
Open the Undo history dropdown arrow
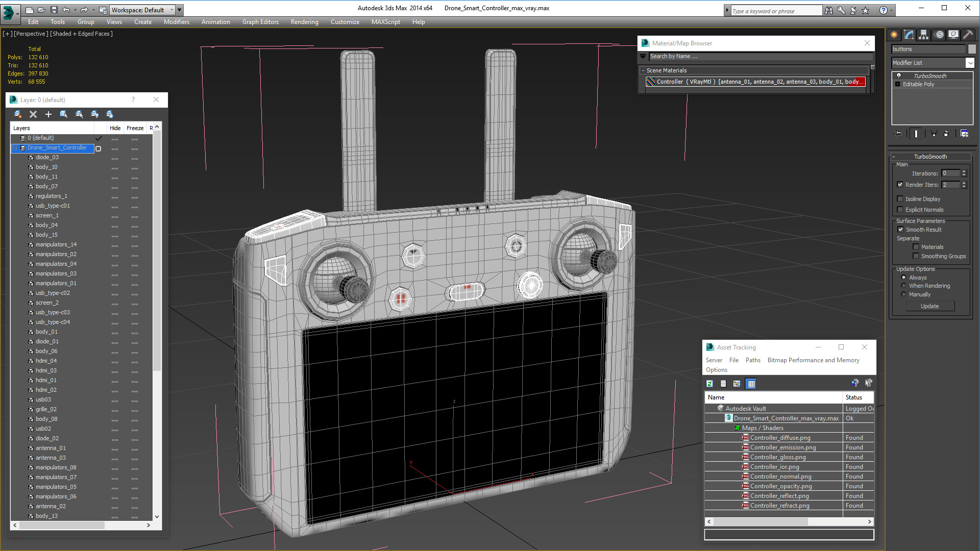pyautogui.click(x=75, y=10)
